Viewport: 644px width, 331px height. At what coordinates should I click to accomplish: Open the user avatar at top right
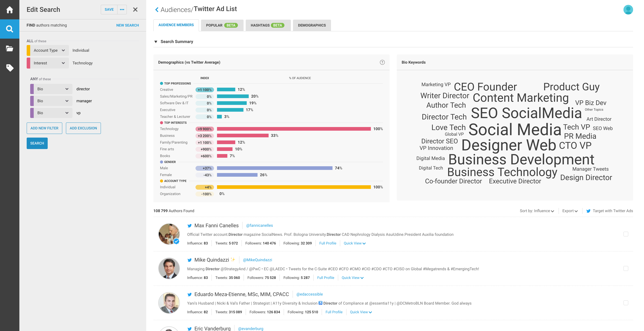pyautogui.click(x=628, y=10)
